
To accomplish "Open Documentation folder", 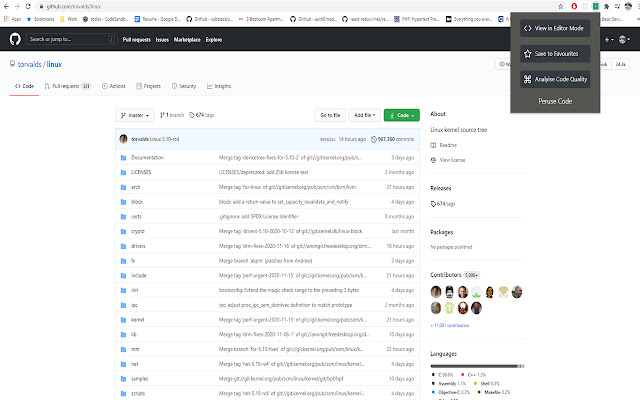I will click(147, 158).
